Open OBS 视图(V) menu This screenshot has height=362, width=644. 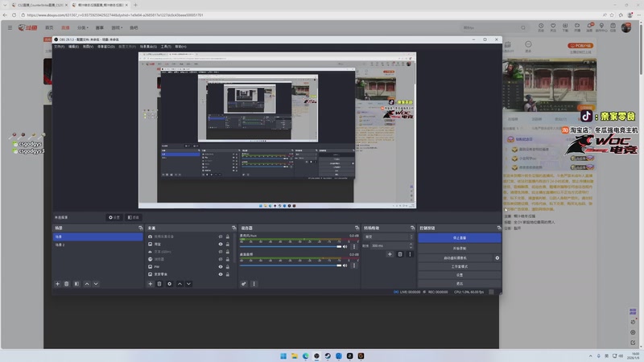tap(88, 47)
